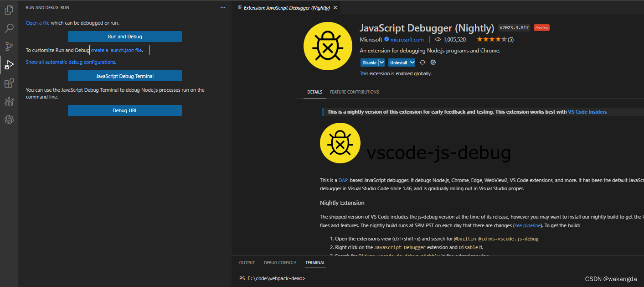Expand the Uninstall button dropdown arrow
The height and width of the screenshot is (287, 644).
412,63
